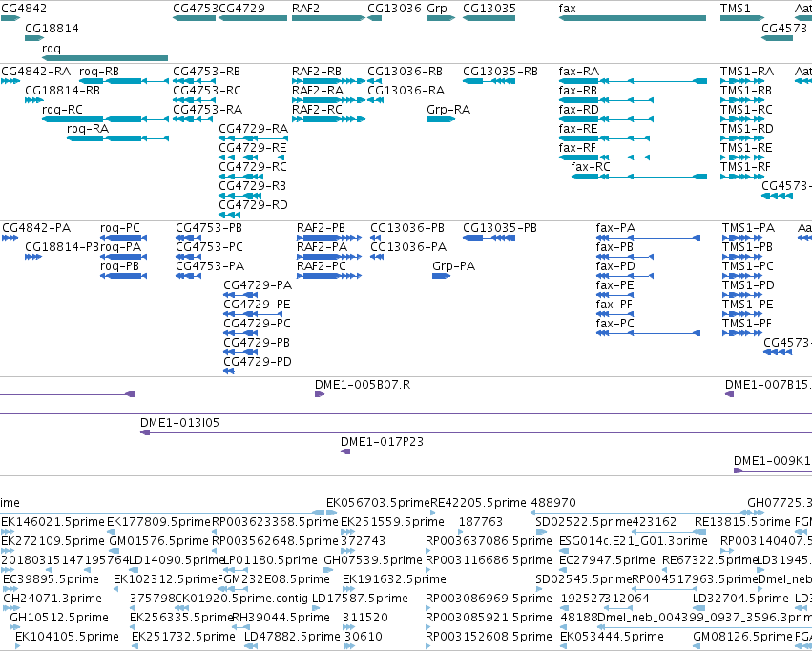Select clone label DME1-005B07.R
812x651 pixels.
point(363,385)
